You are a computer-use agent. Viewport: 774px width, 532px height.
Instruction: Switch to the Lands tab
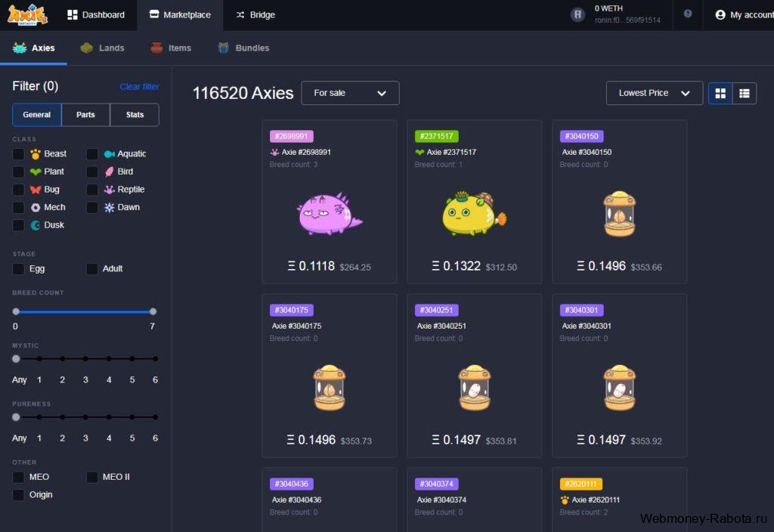pos(102,48)
